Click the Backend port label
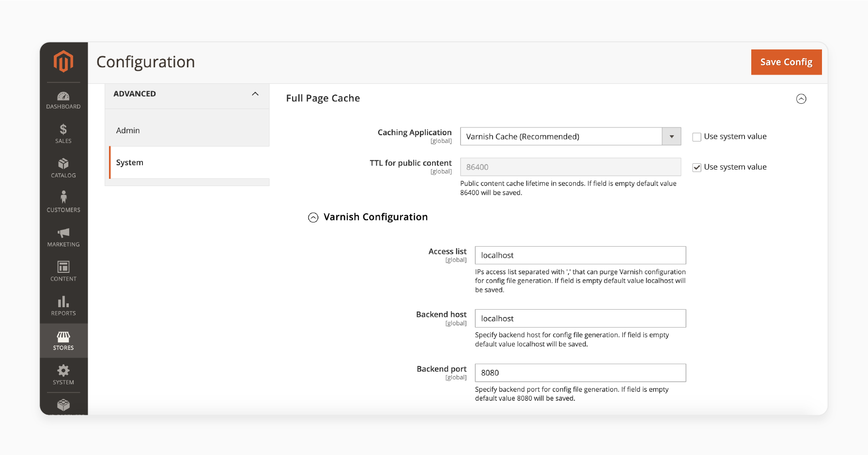This screenshot has height=455, width=868. click(x=442, y=369)
